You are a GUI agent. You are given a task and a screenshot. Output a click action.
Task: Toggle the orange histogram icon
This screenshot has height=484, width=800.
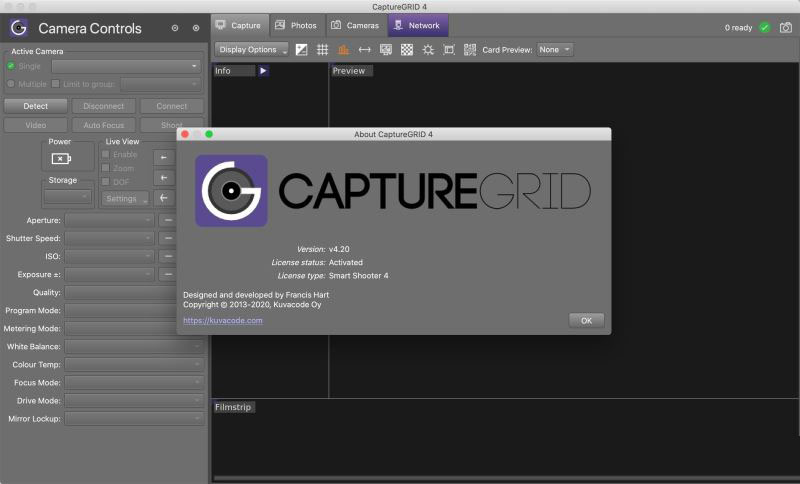point(343,49)
